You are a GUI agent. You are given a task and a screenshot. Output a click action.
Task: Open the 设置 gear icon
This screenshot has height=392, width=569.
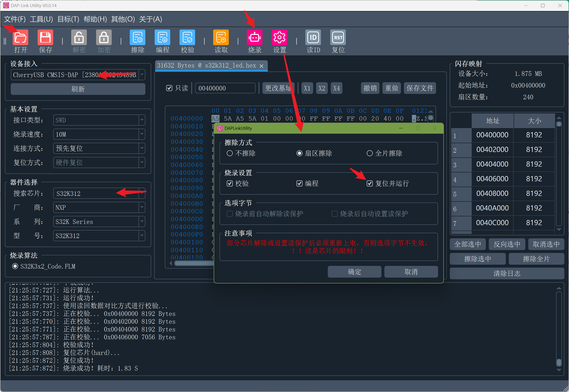[280, 38]
